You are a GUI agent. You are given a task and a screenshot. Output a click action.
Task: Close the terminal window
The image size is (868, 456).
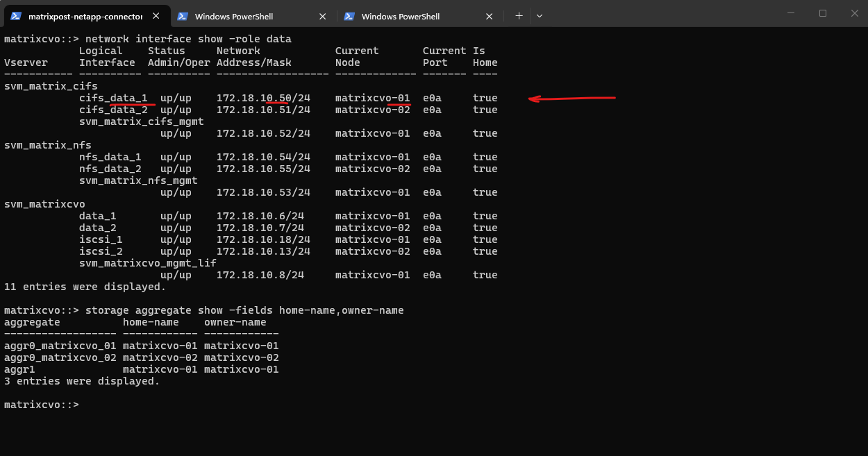(855, 13)
